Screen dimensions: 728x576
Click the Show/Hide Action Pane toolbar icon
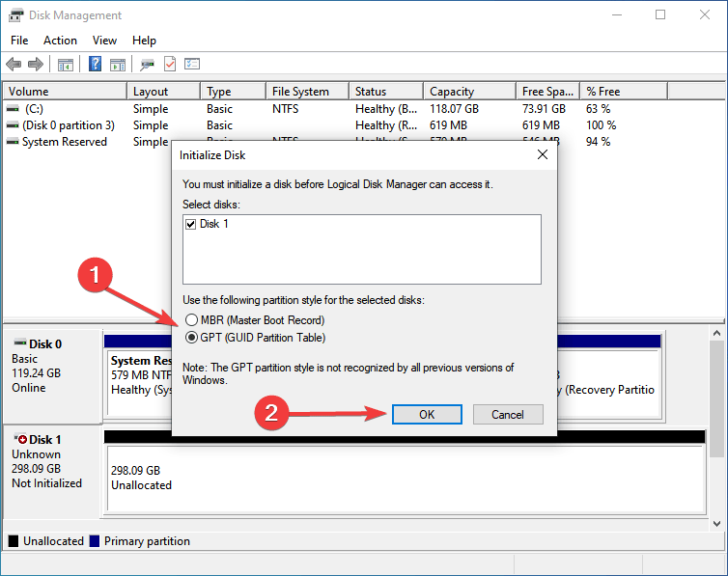pyautogui.click(x=118, y=65)
